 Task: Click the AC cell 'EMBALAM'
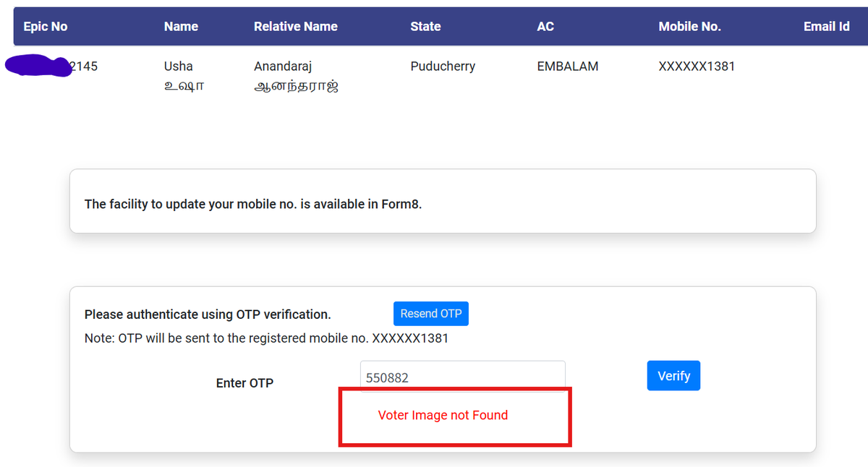pyautogui.click(x=568, y=67)
